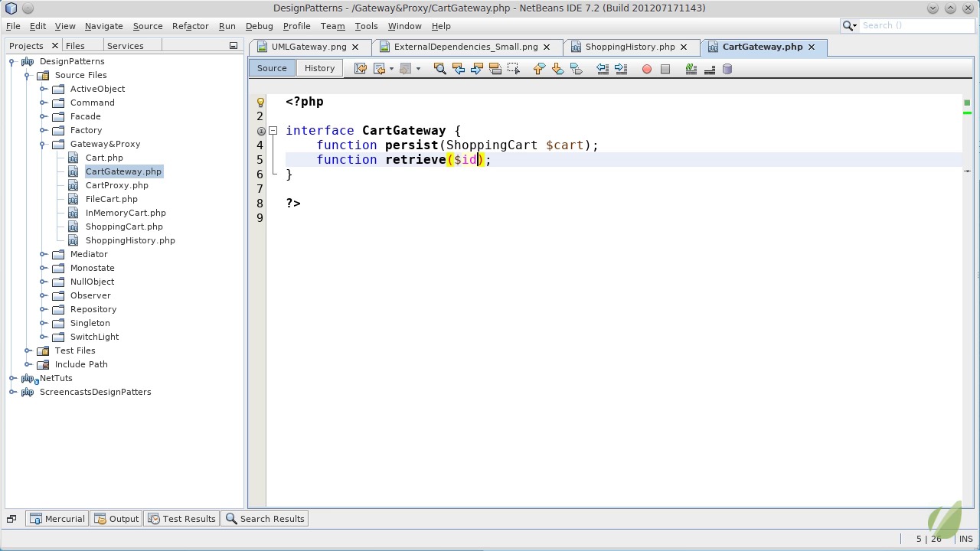Image resolution: width=980 pixels, height=551 pixels.
Task: Expand the NetTuts project node
Action: pos(12,378)
